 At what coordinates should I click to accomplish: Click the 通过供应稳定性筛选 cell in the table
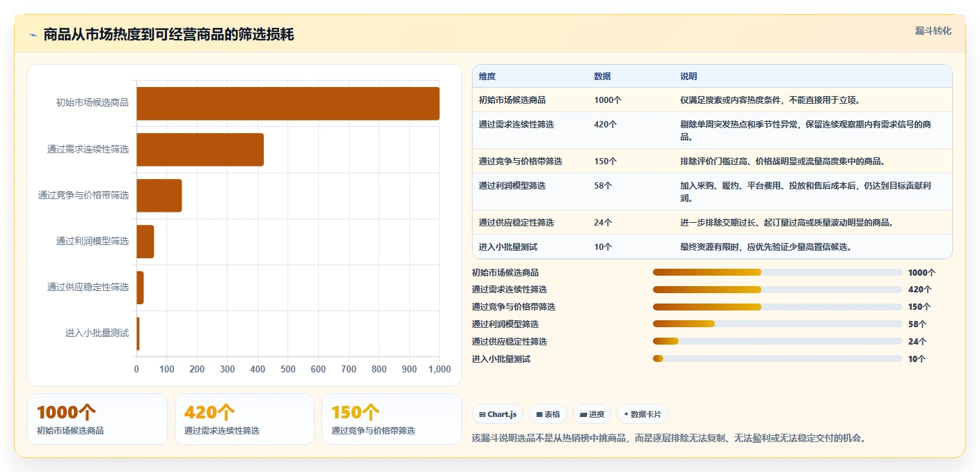516,222
